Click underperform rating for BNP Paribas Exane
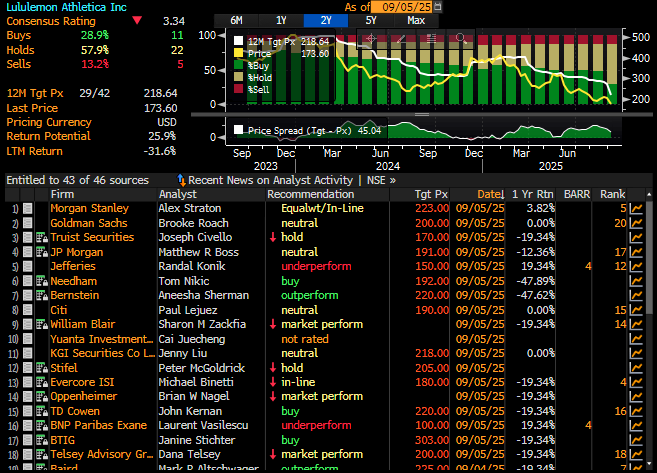 [316, 425]
